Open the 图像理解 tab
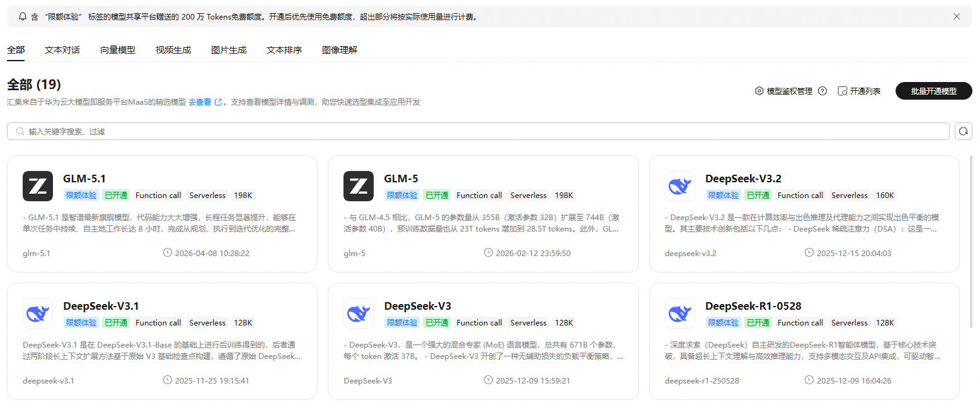 pyautogui.click(x=340, y=50)
